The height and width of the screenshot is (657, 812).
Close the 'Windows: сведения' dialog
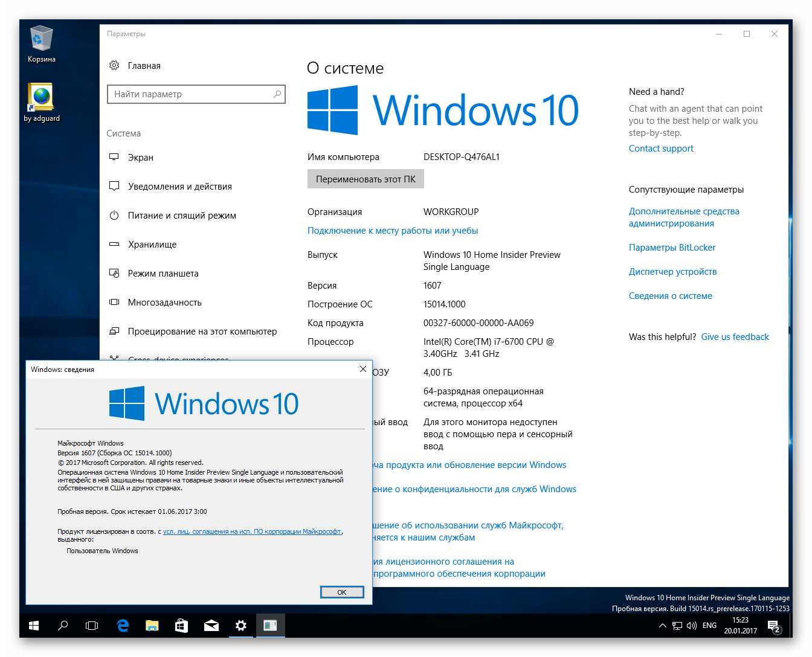pos(363,369)
